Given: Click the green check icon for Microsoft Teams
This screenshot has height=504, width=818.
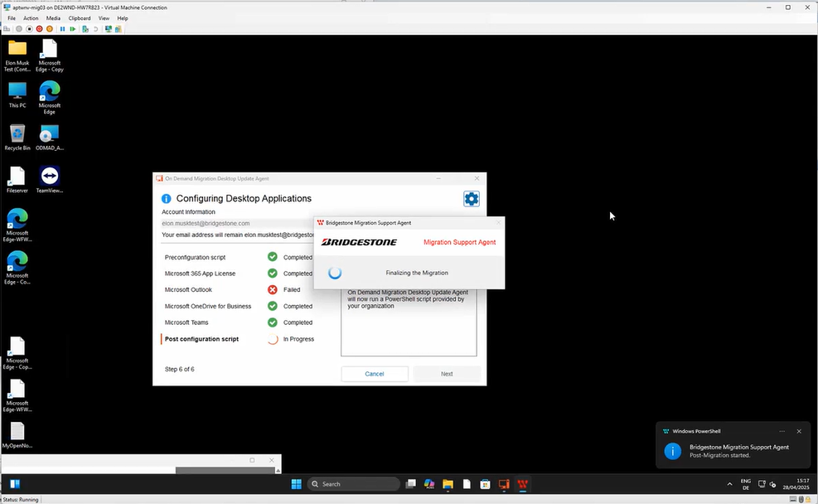Looking at the screenshot, I should pyautogui.click(x=273, y=322).
